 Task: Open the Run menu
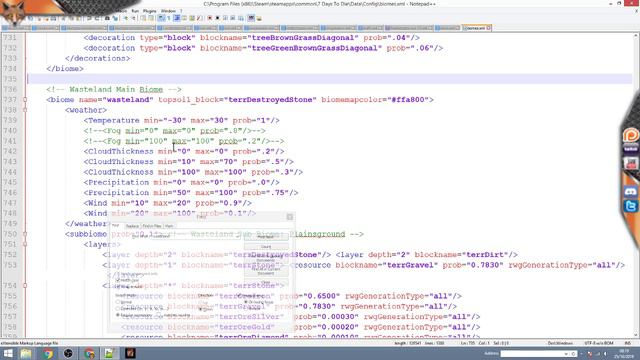[135, 11]
